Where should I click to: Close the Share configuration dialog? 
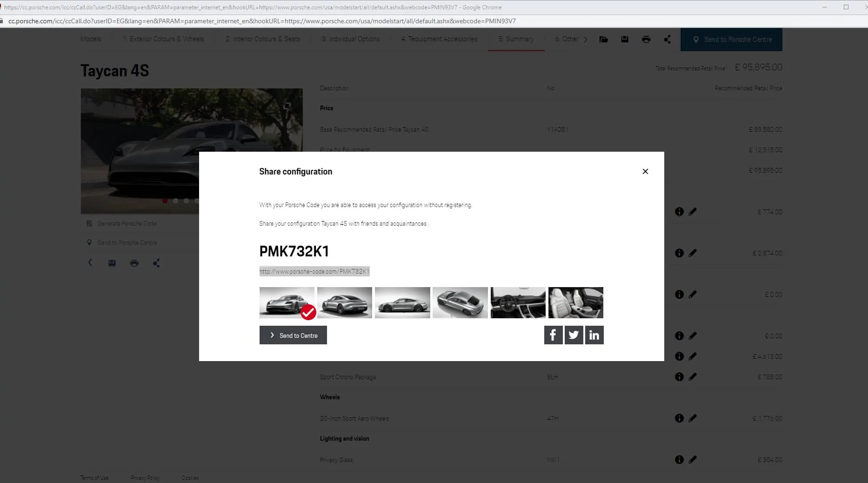(645, 171)
